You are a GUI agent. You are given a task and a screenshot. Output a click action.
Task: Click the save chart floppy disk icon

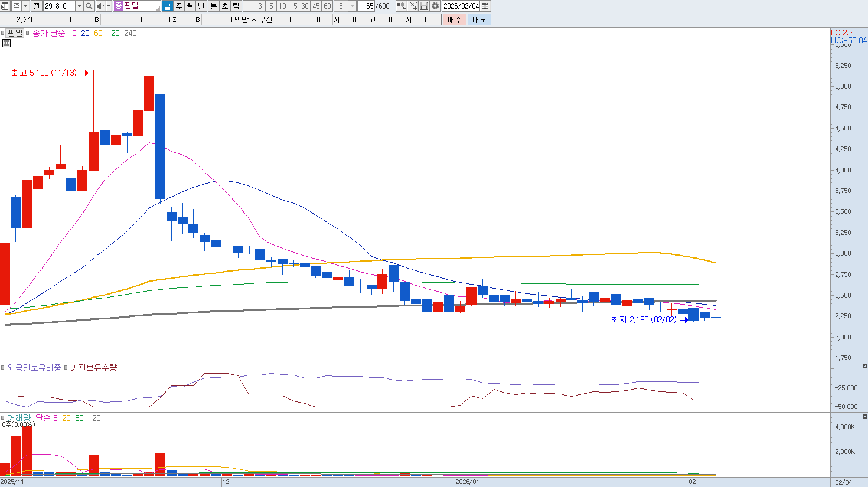point(424,6)
